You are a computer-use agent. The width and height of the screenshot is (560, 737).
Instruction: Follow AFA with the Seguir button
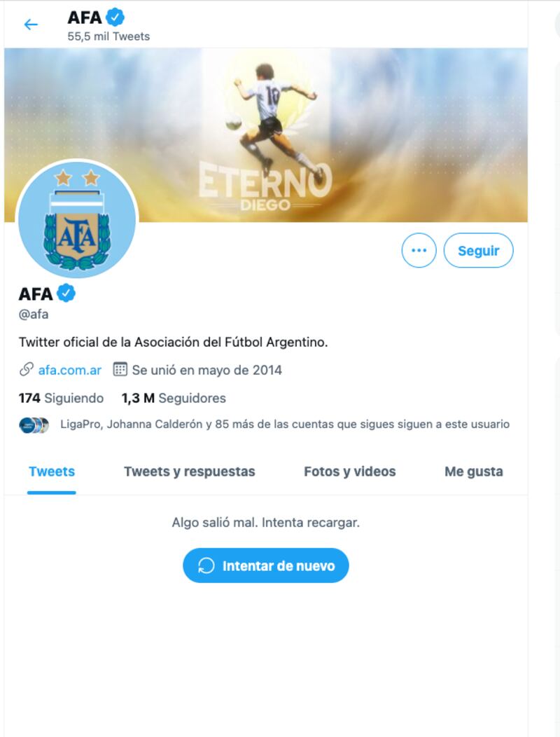click(478, 251)
